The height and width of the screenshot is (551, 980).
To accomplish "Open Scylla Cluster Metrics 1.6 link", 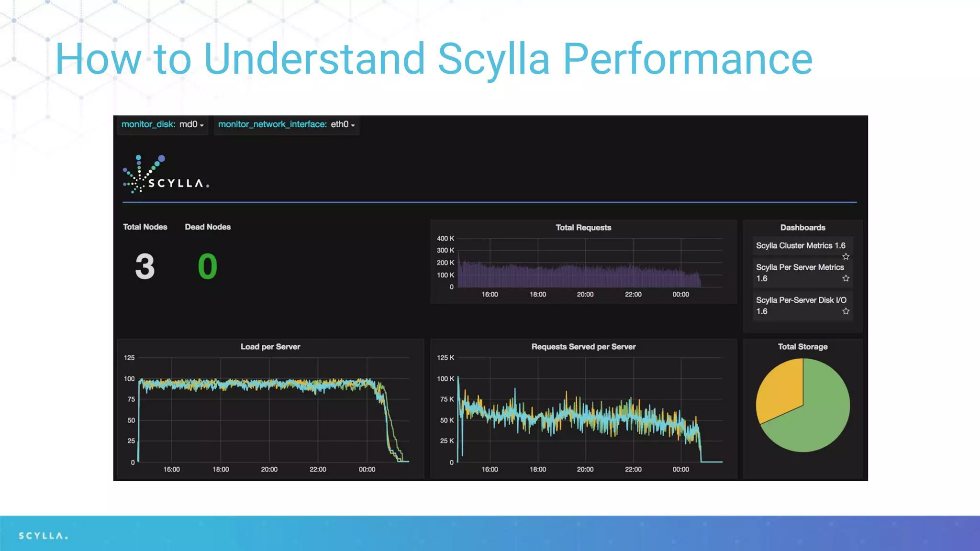I will [800, 245].
